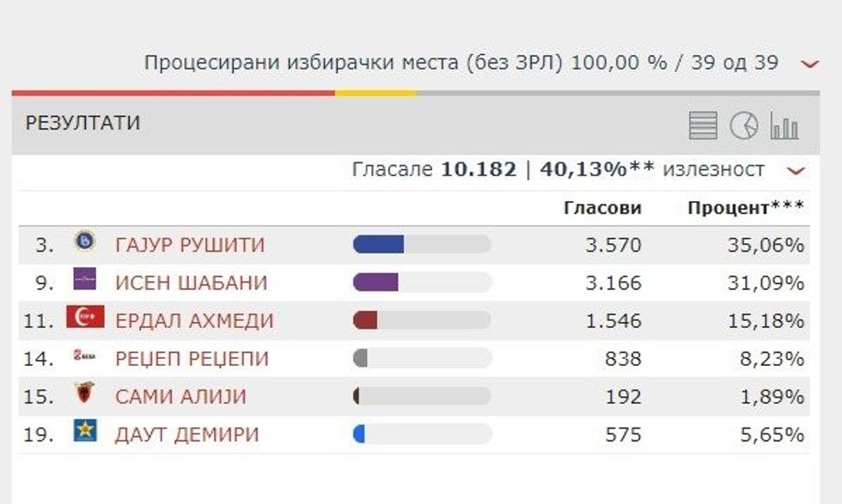This screenshot has width=842, height=504.
Task: Select the blue star emblem for ДАУТ ДЕМИРИ
Action: pos(84,435)
